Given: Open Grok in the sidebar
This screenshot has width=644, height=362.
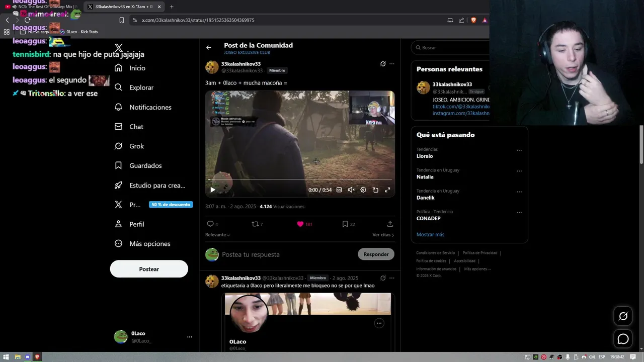Looking at the screenshot, I should (129, 146).
